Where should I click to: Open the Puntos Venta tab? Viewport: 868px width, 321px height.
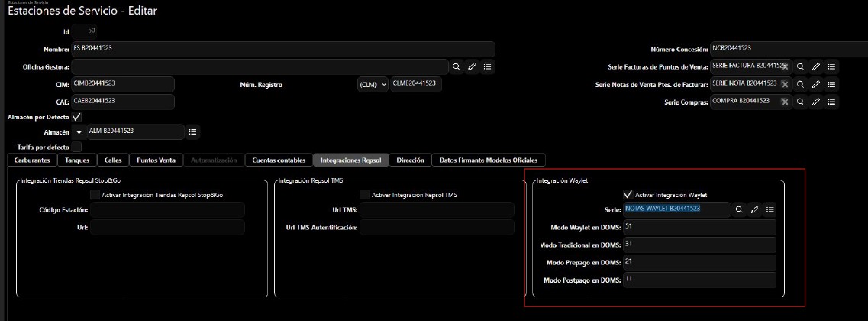156,160
